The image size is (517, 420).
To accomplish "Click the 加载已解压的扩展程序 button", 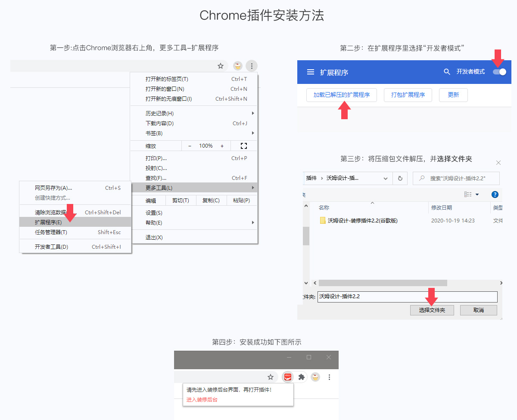I will (341, 95).
